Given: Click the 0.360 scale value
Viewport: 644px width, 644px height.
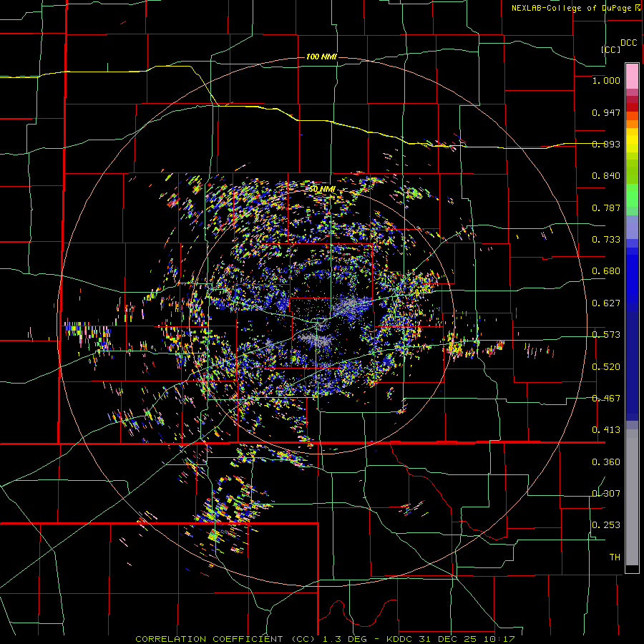Looking at the screenshot, I should click(x=606, y=462).
